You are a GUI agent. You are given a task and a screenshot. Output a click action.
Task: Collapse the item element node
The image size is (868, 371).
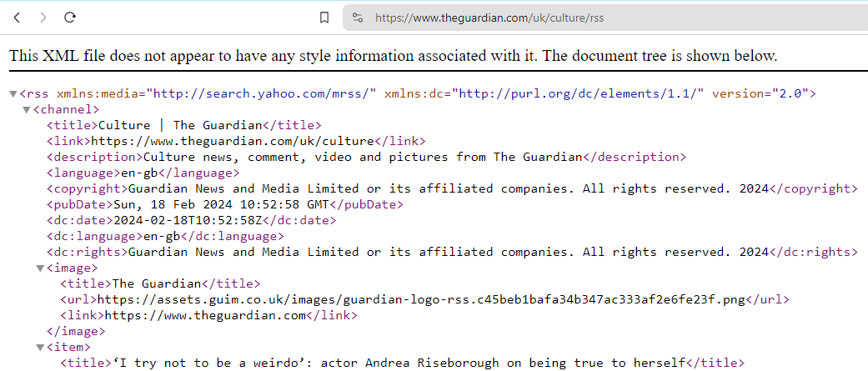click(40, 348)
